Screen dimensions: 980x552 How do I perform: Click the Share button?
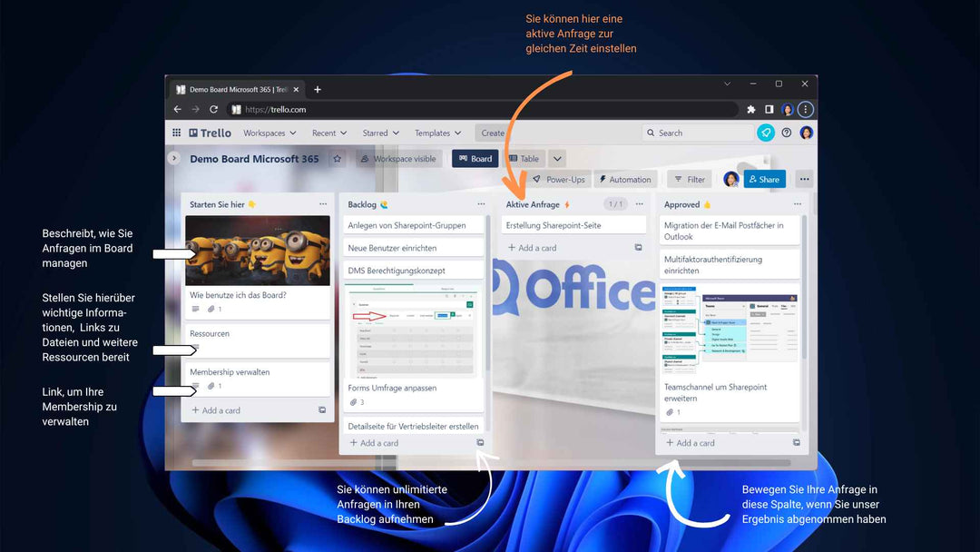pos(764,179)
